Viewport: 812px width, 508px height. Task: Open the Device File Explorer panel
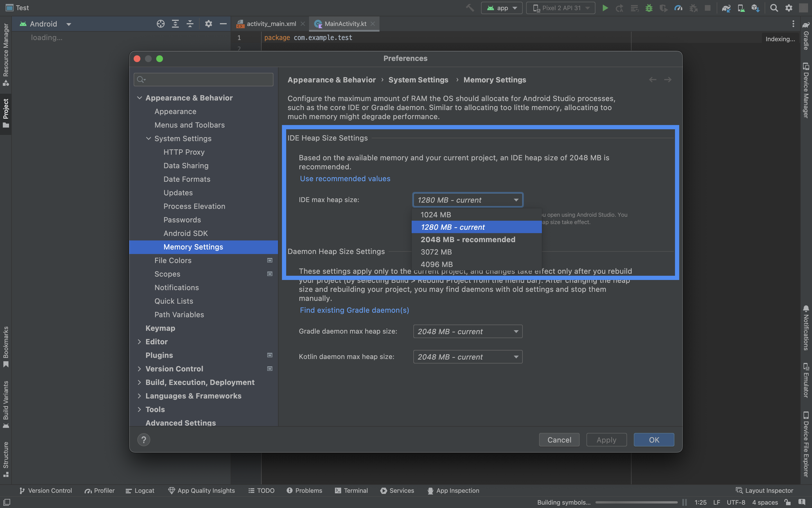pyautogui.click(x=806, y=444)
